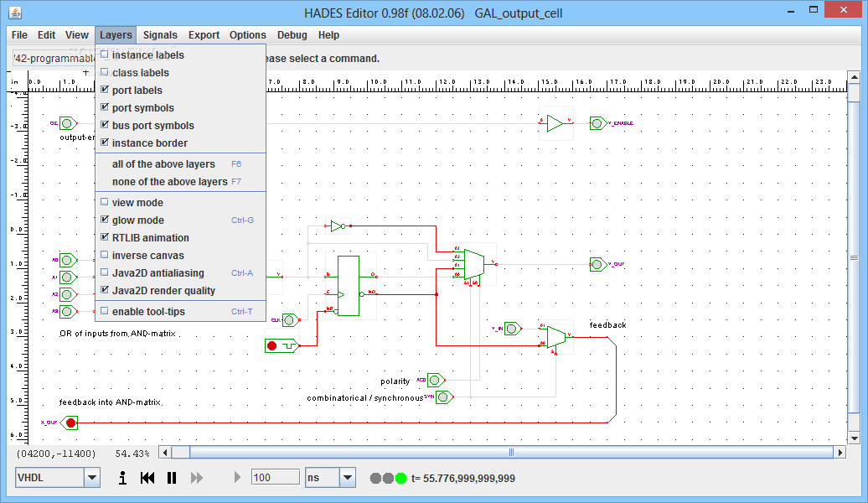Click the red pulse switch component
This screenshot has height=503, width=868.
point(282,345)
